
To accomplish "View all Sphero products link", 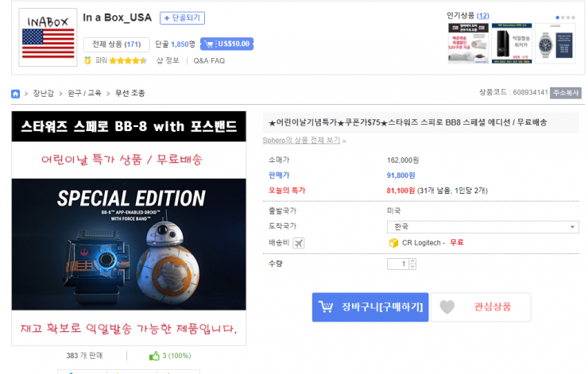I will point(301,141).
